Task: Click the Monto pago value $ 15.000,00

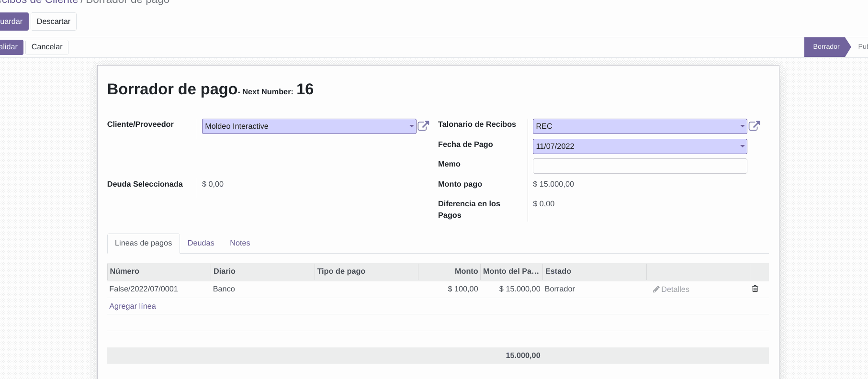Action: 553,184
